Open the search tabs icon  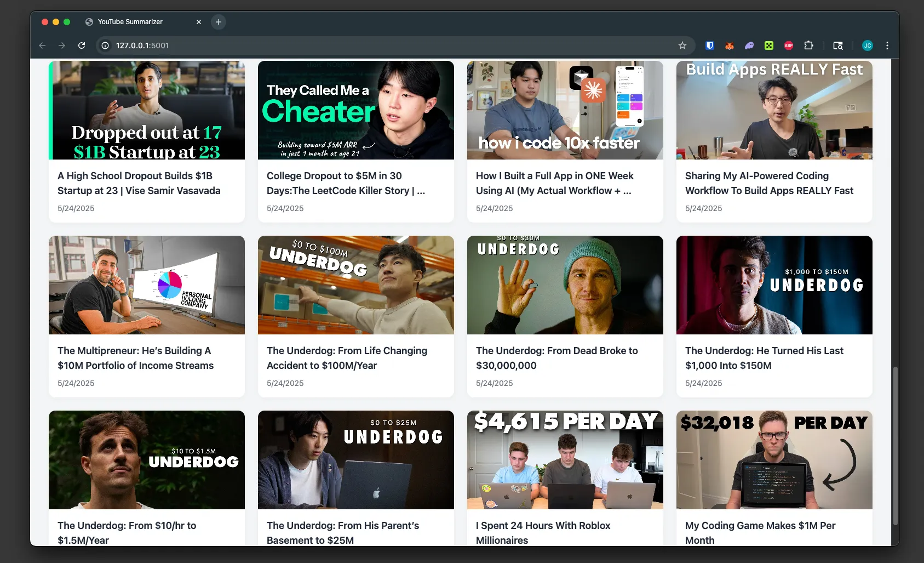coord(838,46)
